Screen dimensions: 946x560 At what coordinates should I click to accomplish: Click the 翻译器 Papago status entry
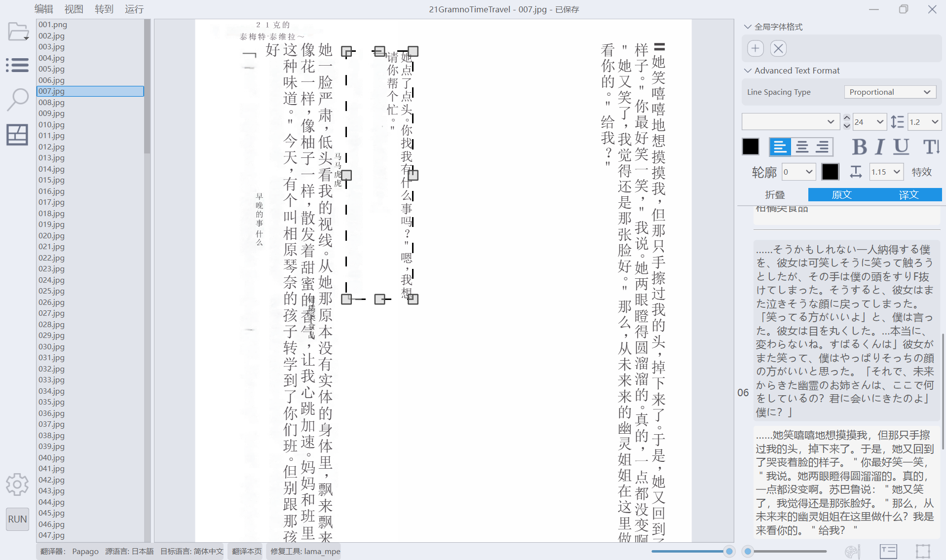(70, 551)
